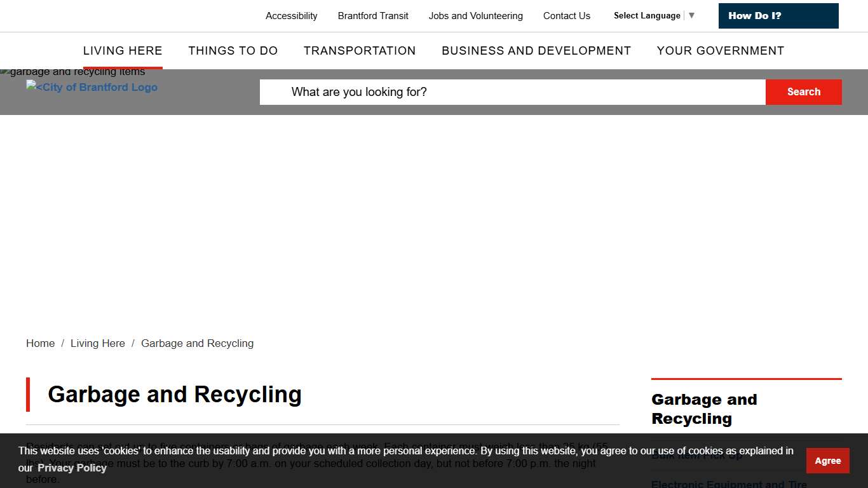Select Living Here breadcrumb link
Viewport: 868px width, 488px height.
point(98,343)
